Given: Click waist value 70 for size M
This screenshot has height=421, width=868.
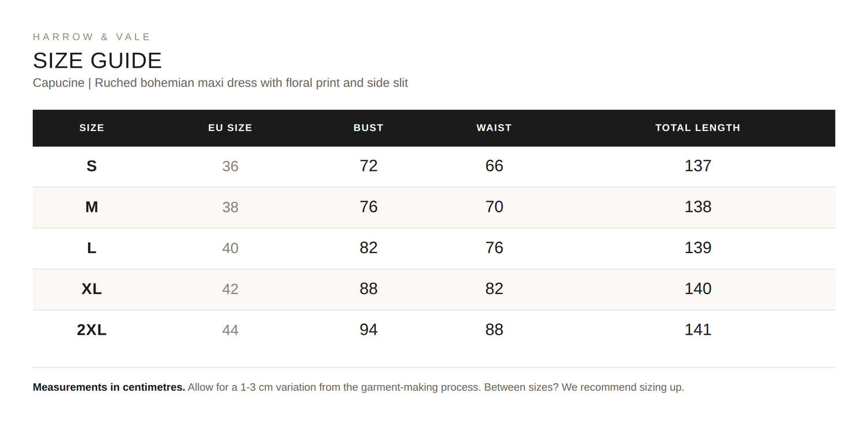Looking at the screenshot, I should [494, 207].
